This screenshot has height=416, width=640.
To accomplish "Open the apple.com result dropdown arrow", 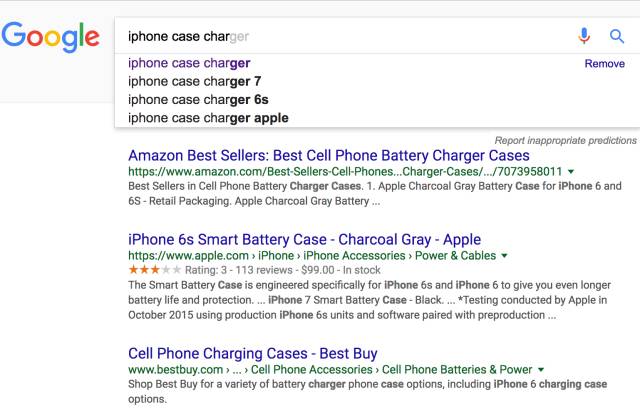I will coord(504,256).
